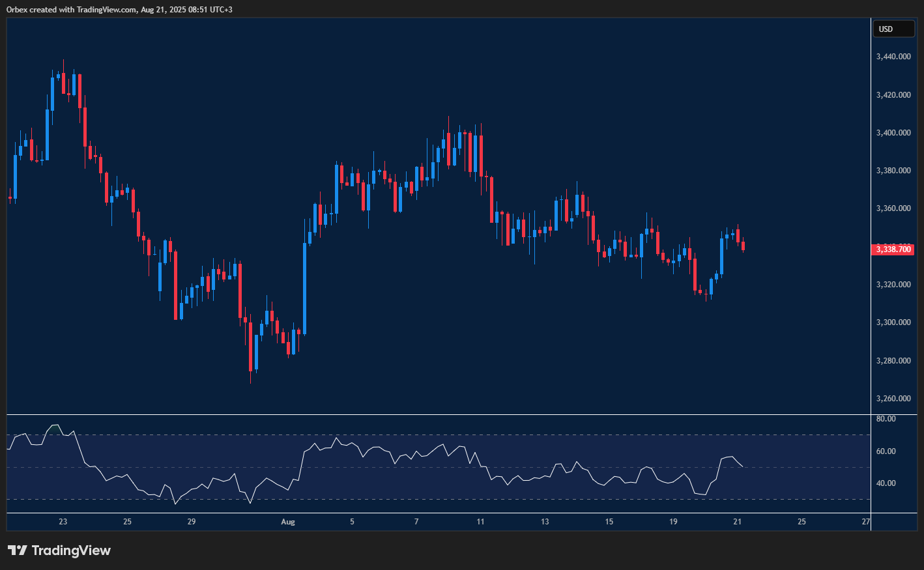Select the 3,380.000 gridline label

point(895,170)
